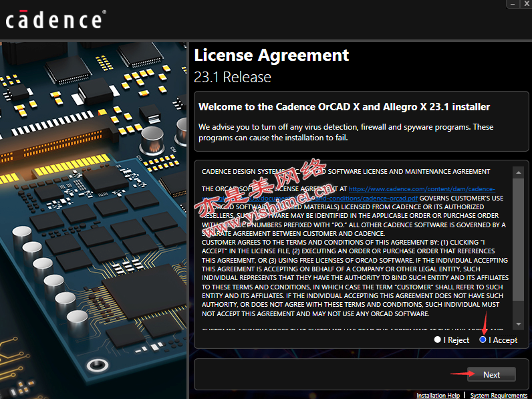The height and width of the screenshot is (399, 532).
Task: Open the System Requirements link
Action: click(499, 395)
